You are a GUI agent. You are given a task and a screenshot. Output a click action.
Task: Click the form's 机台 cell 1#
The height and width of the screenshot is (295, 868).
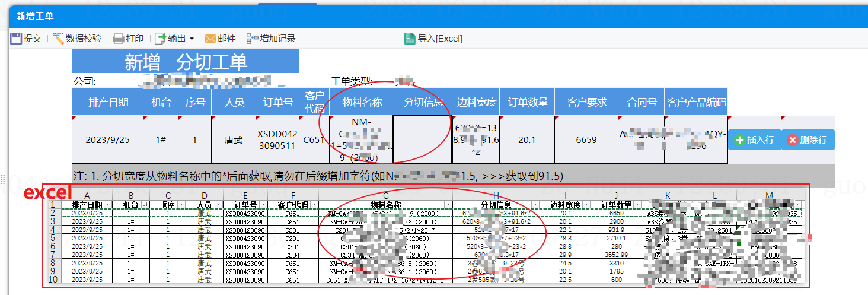tap(161, 140)
